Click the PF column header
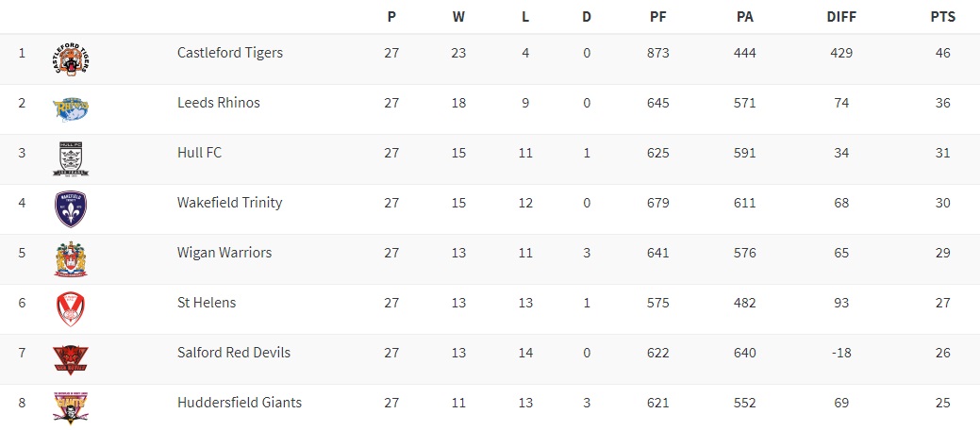 (x=658, y=17)
